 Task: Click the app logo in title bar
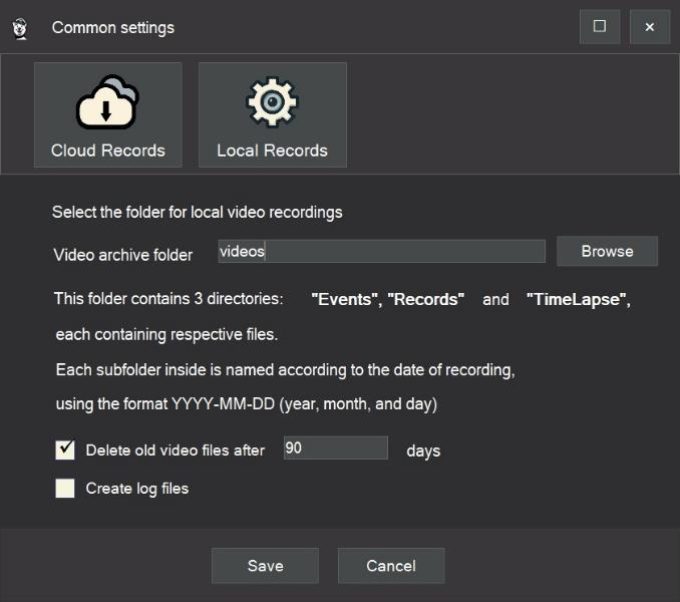tap(21, 27)
